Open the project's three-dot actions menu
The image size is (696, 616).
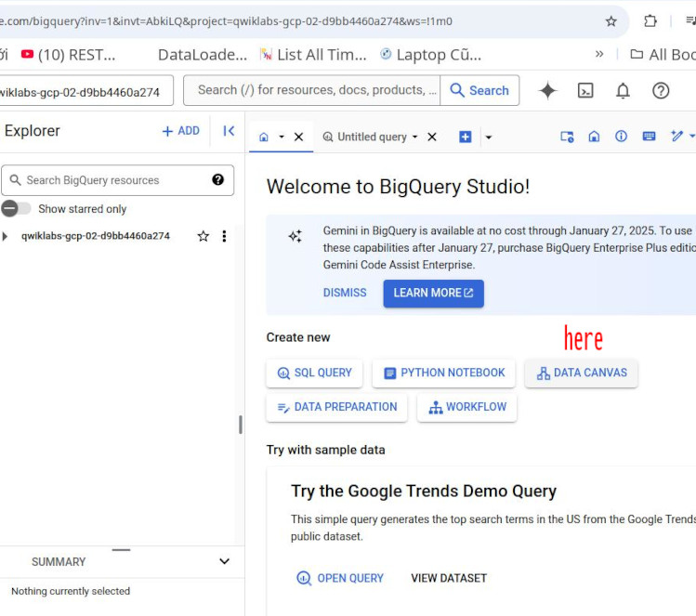point(224,236)
